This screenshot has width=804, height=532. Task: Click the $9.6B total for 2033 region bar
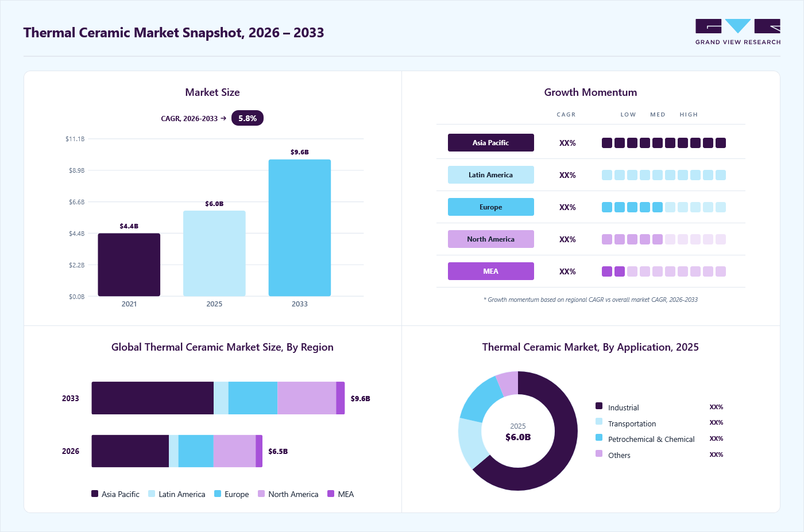tap(361, 398)
